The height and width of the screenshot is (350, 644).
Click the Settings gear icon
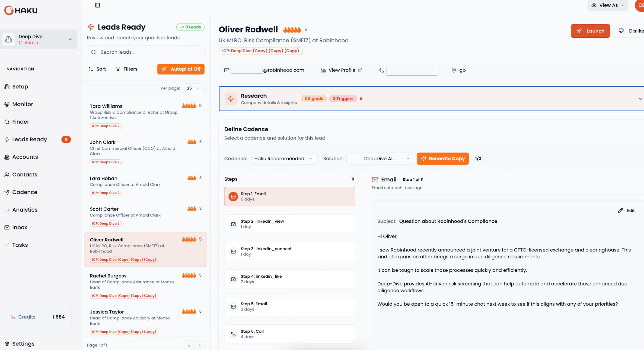tap(7, 344)
